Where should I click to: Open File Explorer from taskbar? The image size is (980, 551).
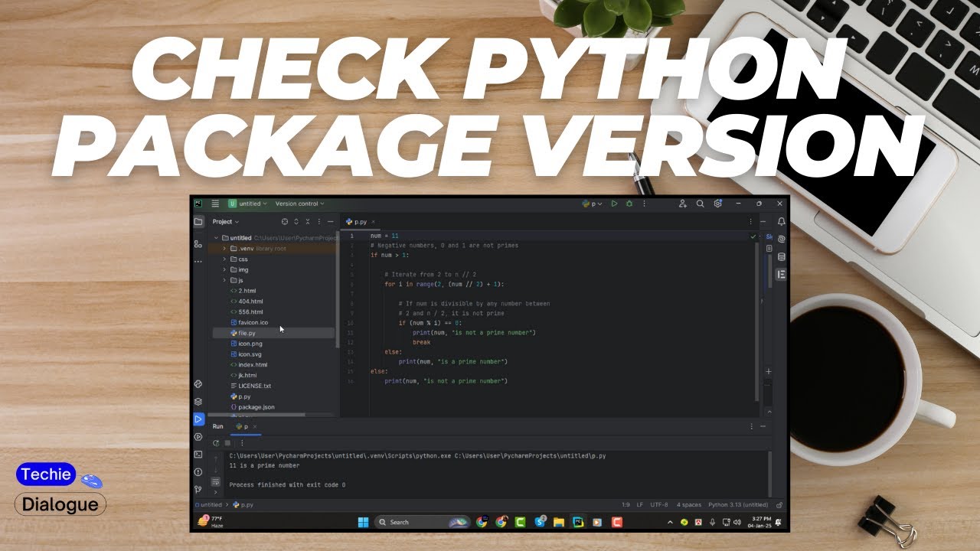pyautogui.click(x=559, y=522)
